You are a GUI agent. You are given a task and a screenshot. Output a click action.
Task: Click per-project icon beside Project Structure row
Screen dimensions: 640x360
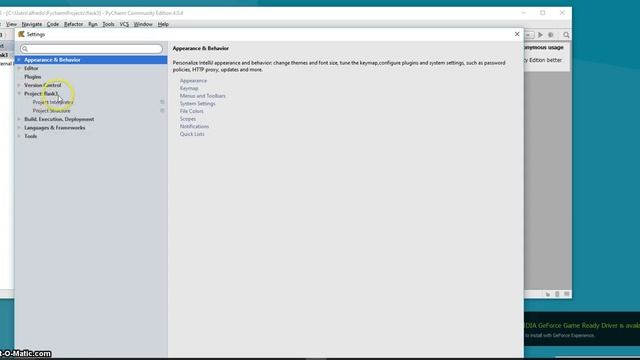(x=162, y=111)
